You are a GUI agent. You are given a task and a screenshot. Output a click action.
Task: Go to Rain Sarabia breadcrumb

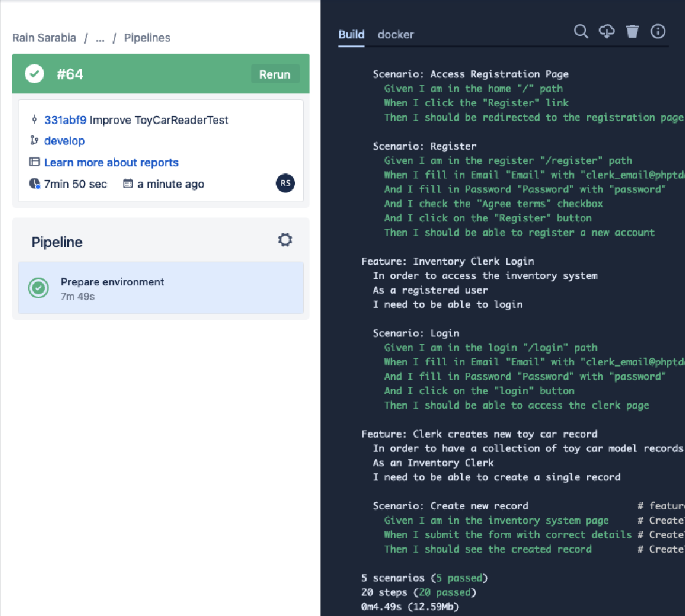tap(44, 38)
